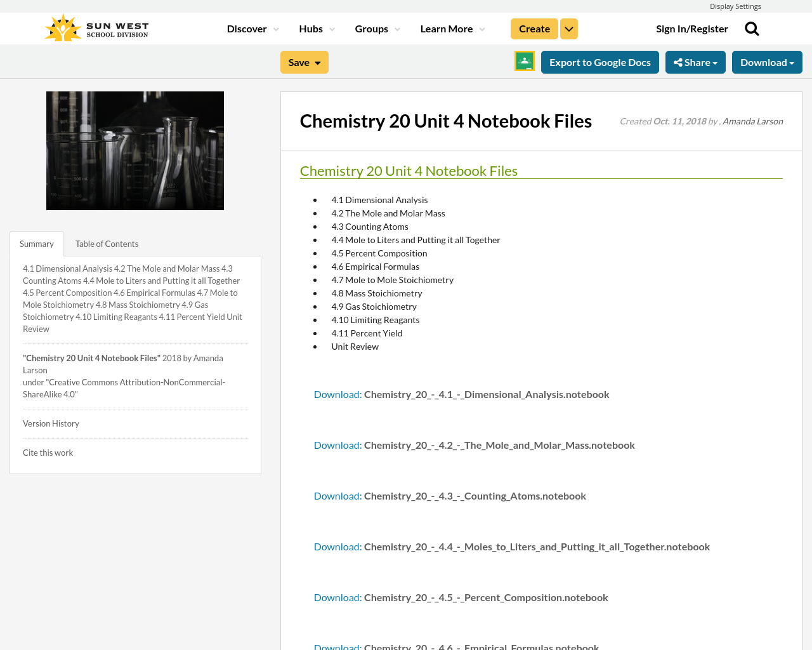Viewport: 812px width, 650px height.
Task: Open the Share dropdown button
Action: click(x=695, y=62)
